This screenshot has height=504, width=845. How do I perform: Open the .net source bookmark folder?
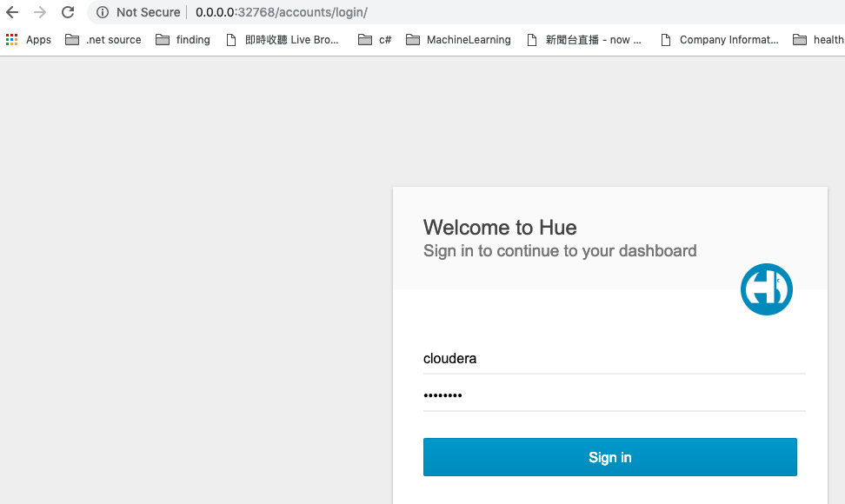click(103, 40)
